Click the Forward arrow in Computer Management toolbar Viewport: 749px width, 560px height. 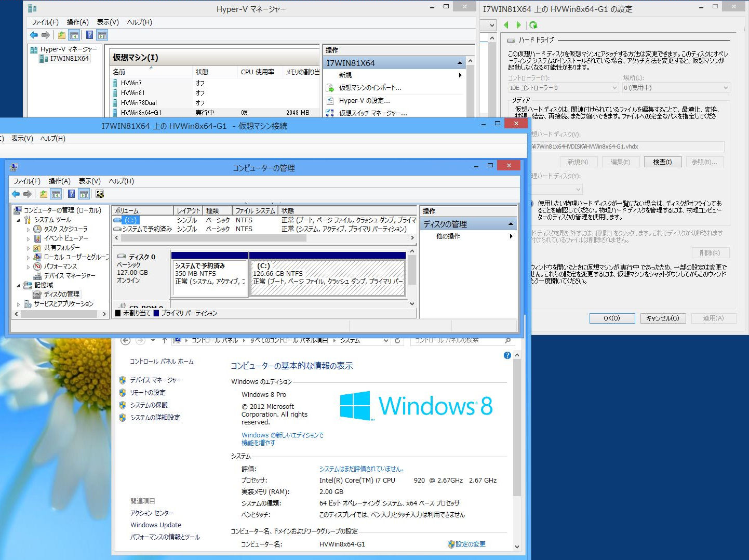point(28,194)
